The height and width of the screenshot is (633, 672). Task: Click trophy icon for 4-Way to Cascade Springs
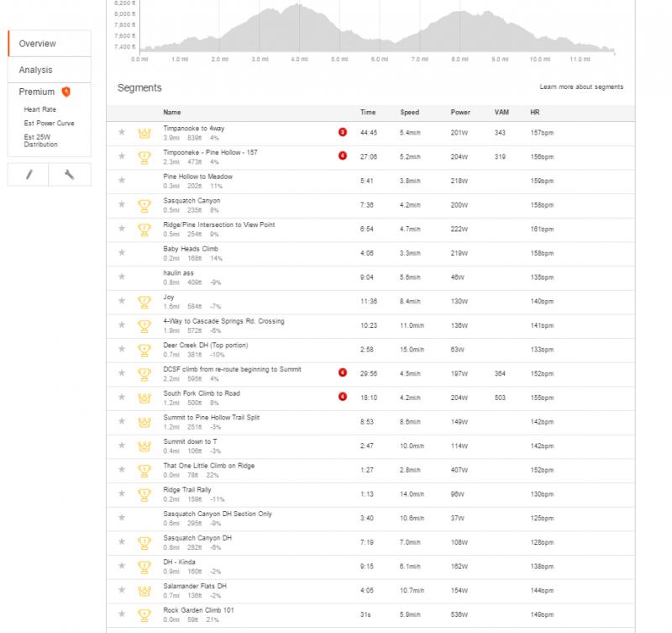(144, 326)
